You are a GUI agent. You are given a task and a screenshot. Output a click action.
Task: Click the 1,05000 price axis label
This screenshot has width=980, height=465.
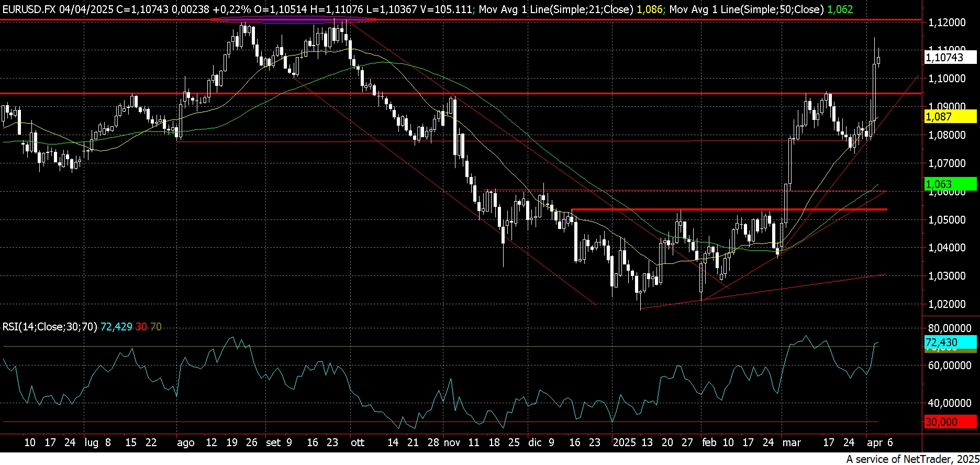(946, 219)
